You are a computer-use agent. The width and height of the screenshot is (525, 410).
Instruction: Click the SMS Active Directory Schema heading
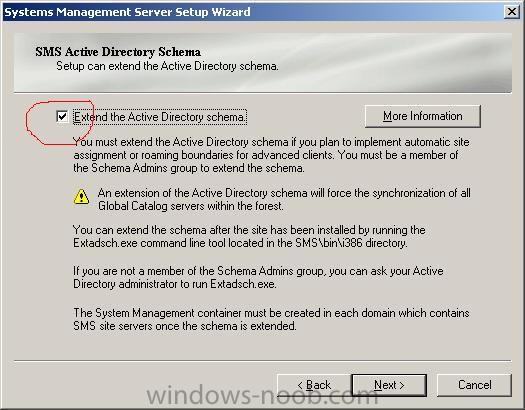[x=118, y=52]
